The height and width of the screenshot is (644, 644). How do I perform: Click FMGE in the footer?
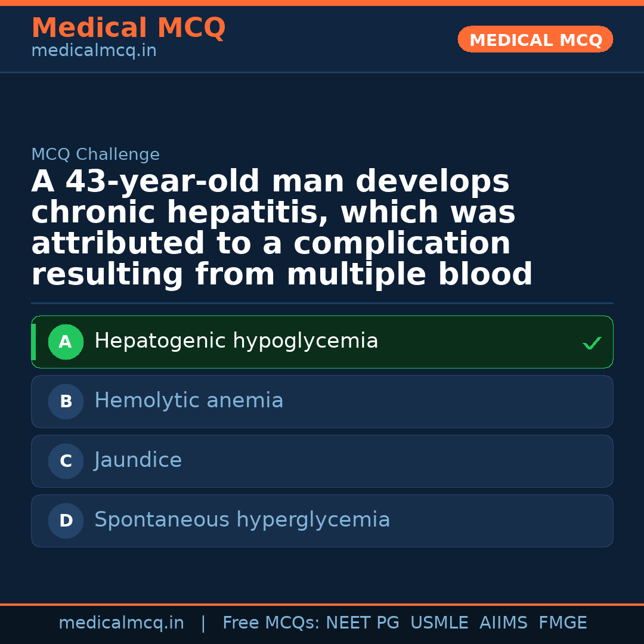[562, 623]
